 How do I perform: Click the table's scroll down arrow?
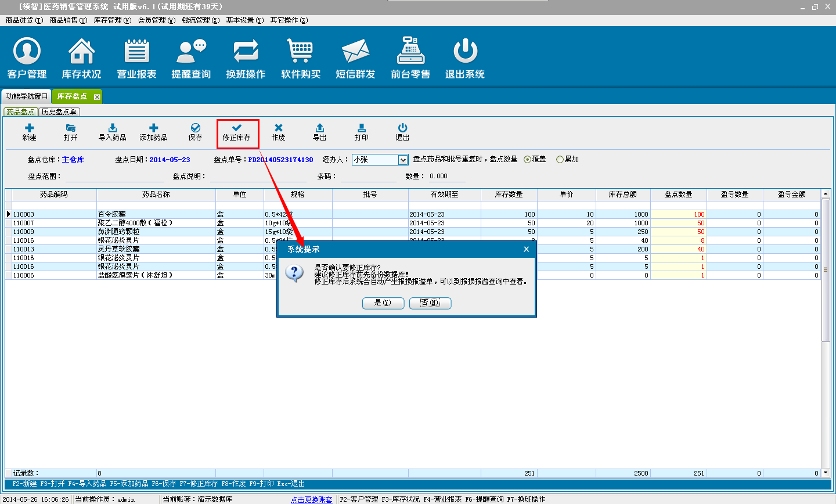[x=826, y=473]
